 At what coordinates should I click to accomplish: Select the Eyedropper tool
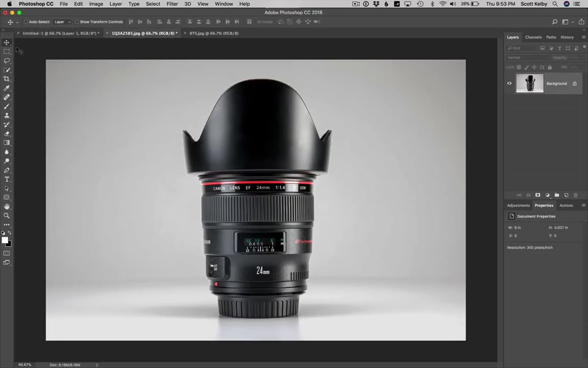click(x=6, y=88)
